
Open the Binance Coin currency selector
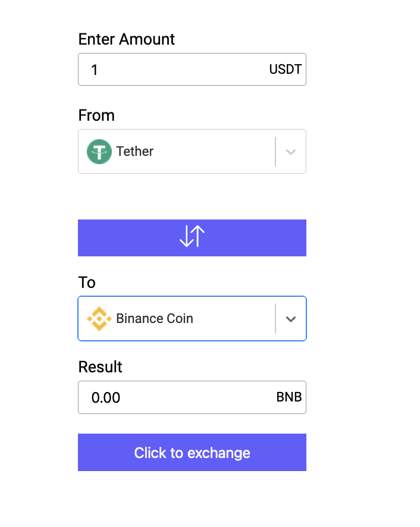(x=192, y=319)
